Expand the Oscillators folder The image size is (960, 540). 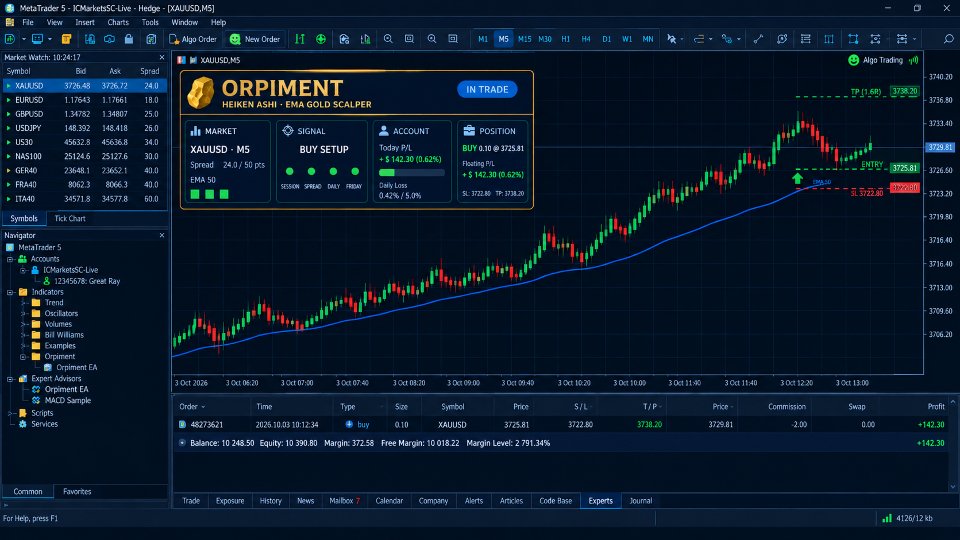[x=23, y=313]
